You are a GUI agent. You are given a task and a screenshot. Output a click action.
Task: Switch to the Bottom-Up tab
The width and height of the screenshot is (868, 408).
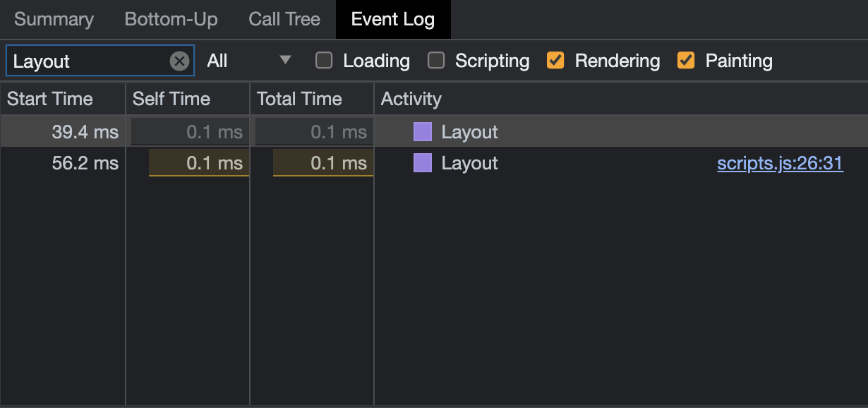tap(171, 19)
